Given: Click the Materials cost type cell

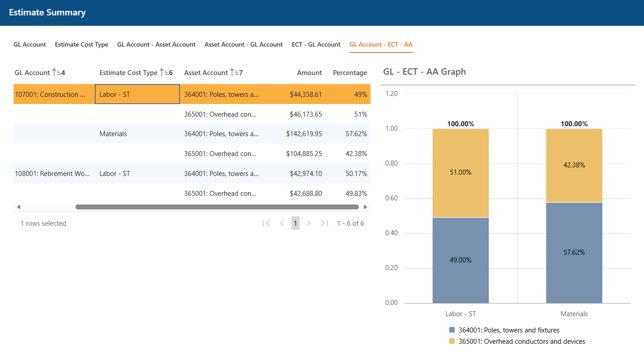Looking at the screenshot, I should coord(137,134).
